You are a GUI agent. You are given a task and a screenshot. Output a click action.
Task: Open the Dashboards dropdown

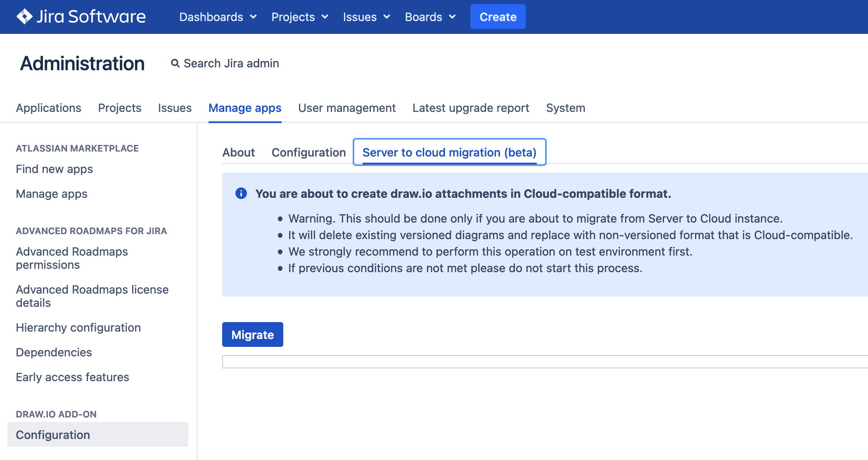coord(211,17)
